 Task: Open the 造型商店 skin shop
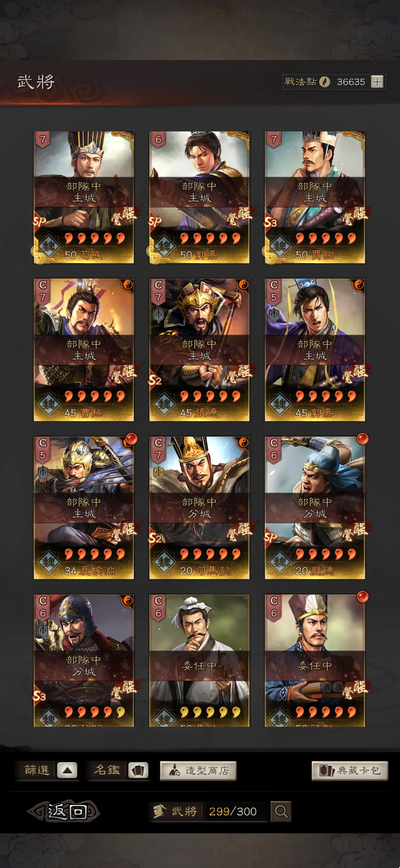click(198, 771)
